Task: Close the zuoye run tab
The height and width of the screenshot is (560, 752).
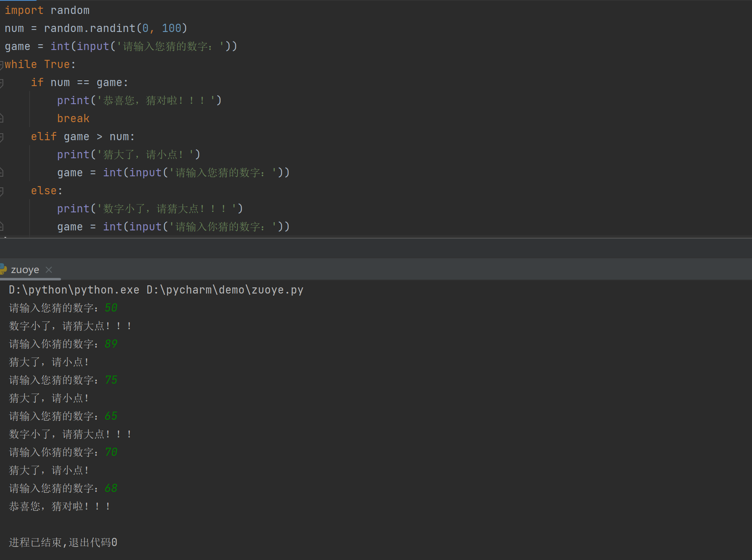Action: [x=49, y=270]
